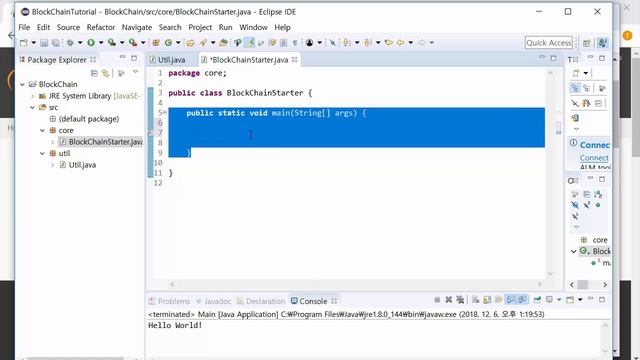Click the New Java Class icon

click(x=168, y=42)
